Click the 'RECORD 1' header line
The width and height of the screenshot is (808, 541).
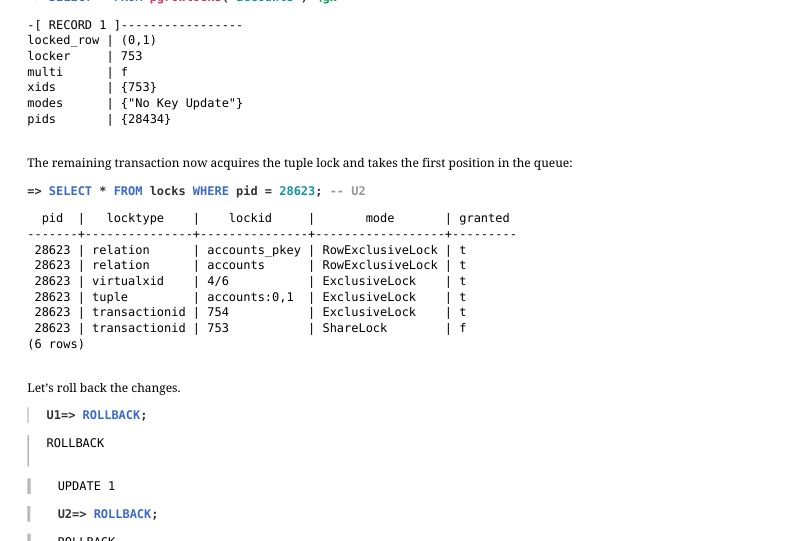(135, 25)
